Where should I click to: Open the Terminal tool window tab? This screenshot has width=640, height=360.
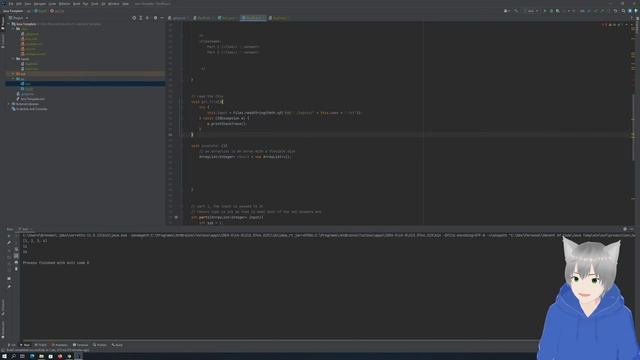(x=80, y=345)
